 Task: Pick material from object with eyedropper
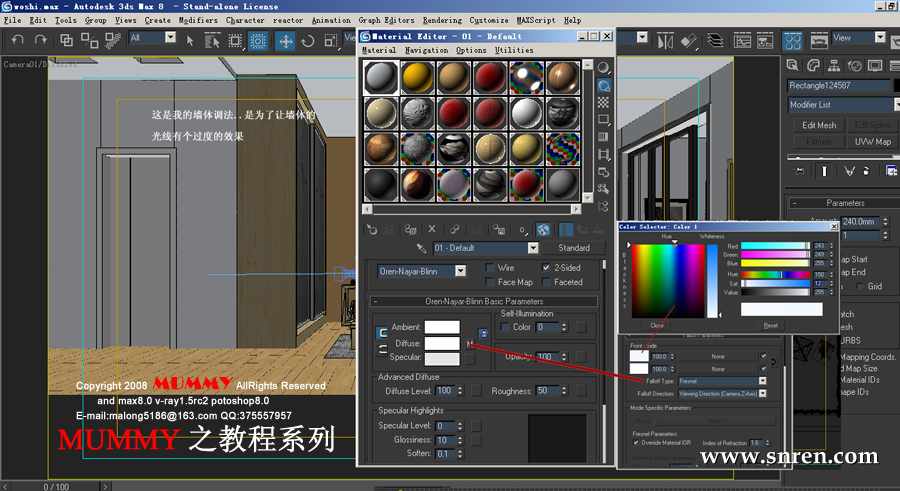(x=421, y=248)
